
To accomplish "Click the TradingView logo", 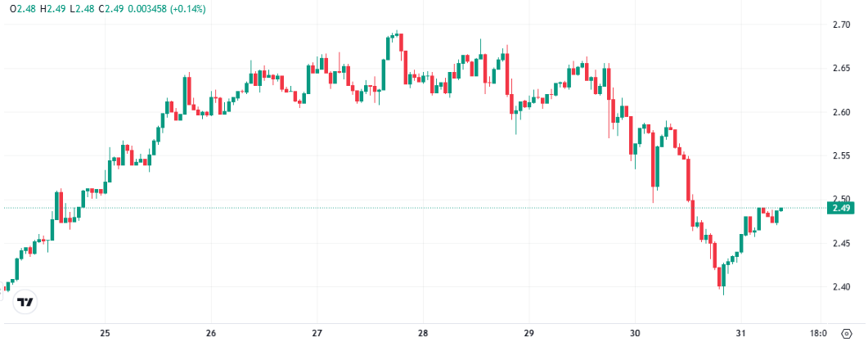I will click(26, 301).
